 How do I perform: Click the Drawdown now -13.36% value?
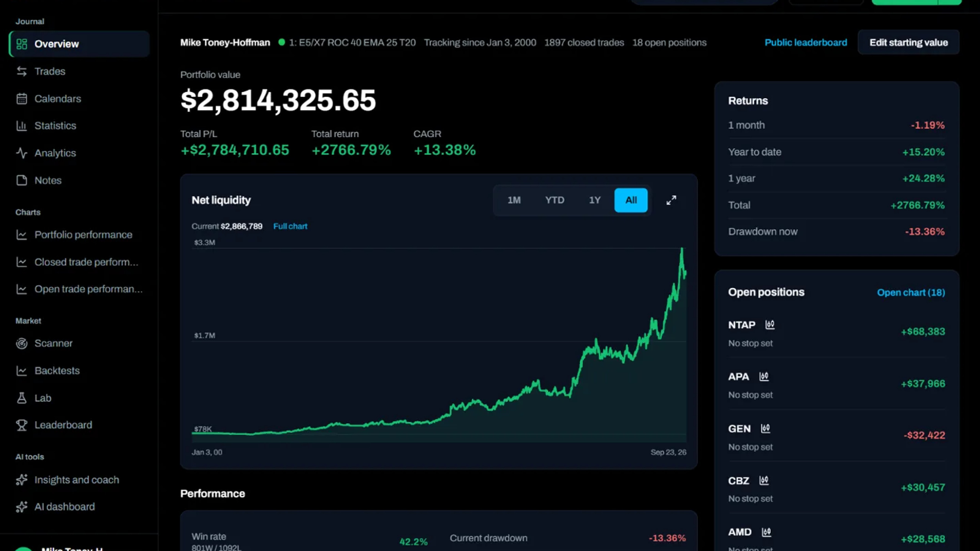pyautogui.click(x=924, y=231)
